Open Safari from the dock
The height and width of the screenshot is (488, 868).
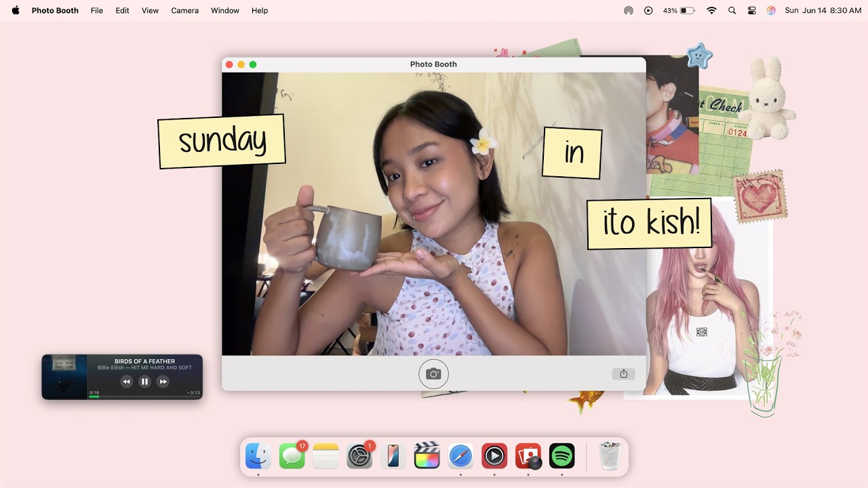coord(460,455)
